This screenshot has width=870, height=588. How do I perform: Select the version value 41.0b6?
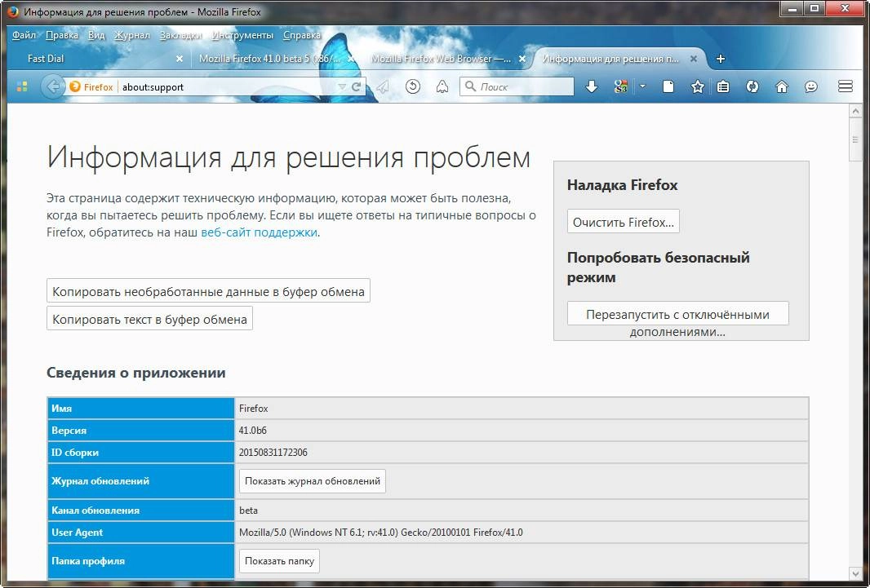(253, 430)
